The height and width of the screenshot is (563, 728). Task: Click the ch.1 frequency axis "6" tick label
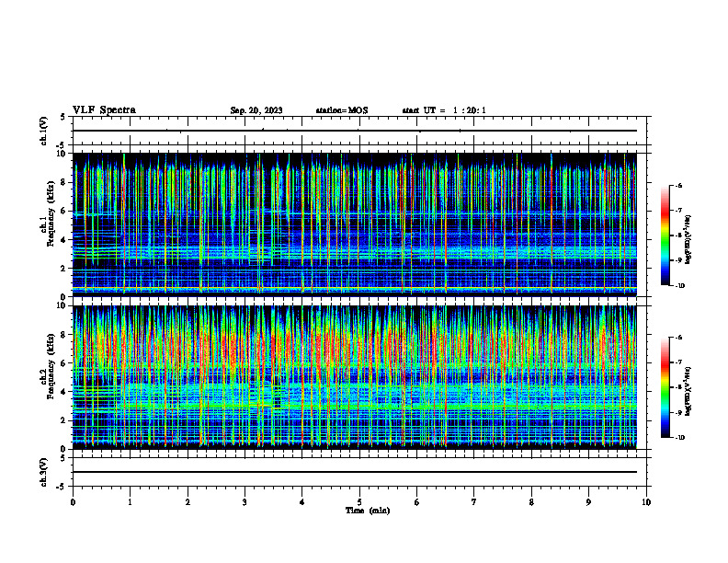pos(64,211)
